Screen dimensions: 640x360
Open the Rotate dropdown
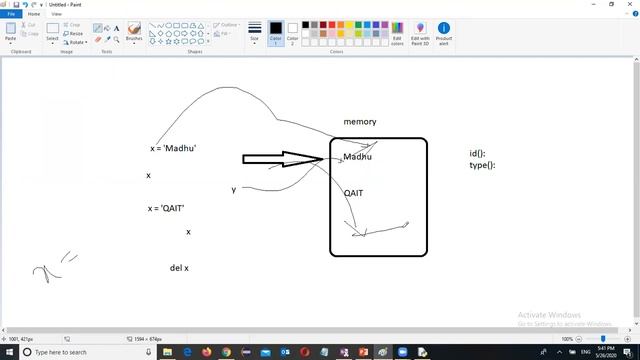point(76,42)
